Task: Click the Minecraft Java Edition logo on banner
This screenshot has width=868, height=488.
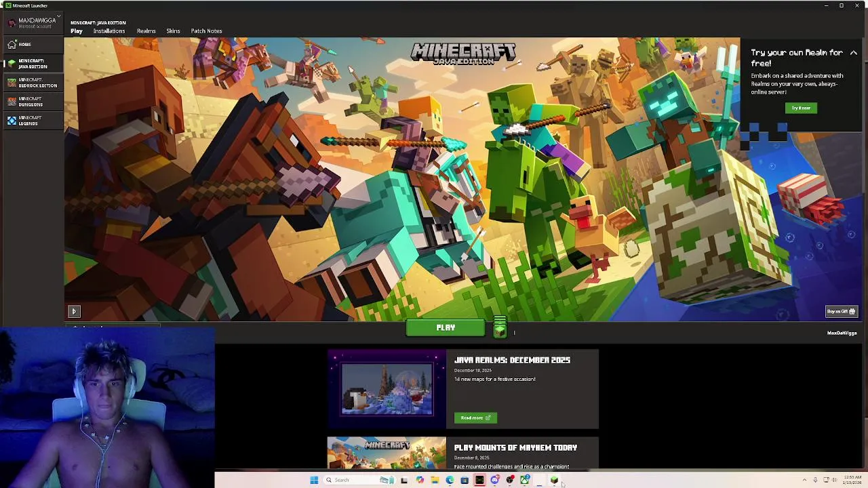Action: (463, 54)
